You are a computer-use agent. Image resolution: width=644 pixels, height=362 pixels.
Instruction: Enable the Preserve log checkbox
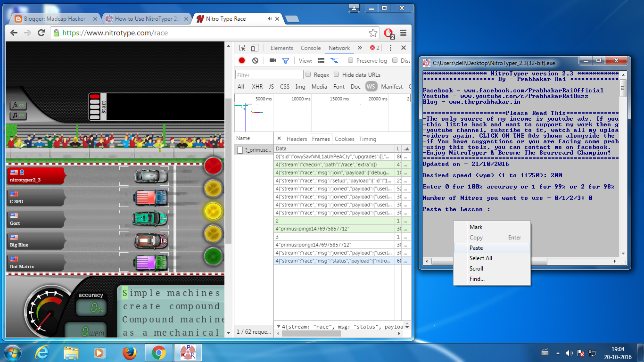click(x=350, y=60)
